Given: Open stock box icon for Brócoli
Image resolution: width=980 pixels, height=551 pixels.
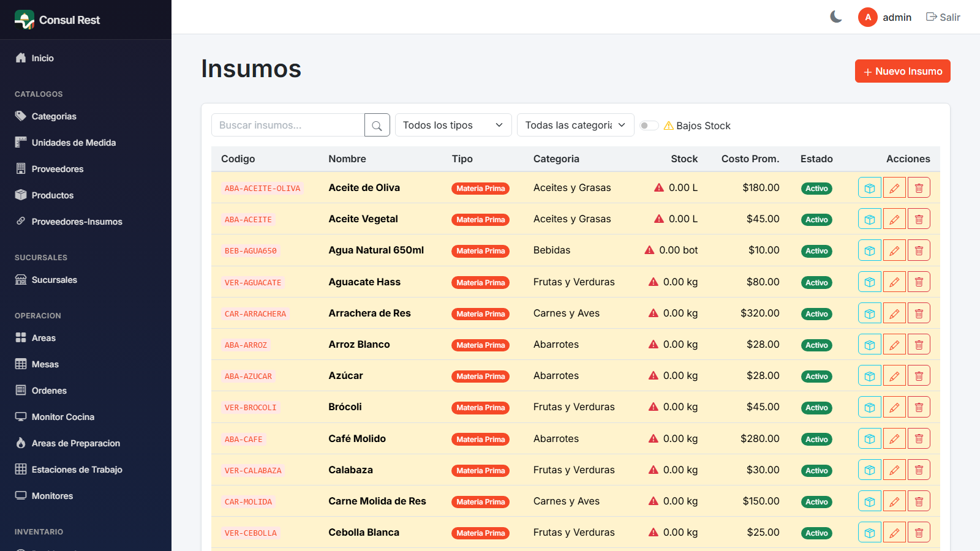Looking at the screenshot, I should [x=870, y=407].
